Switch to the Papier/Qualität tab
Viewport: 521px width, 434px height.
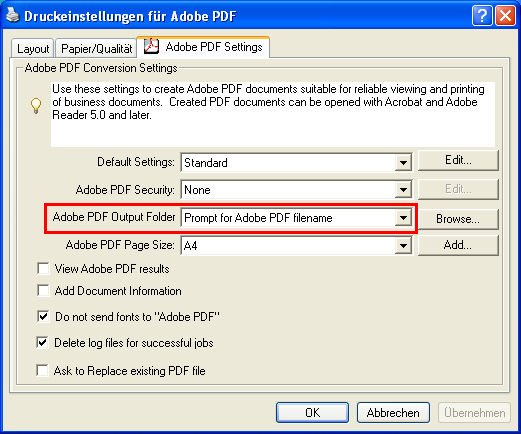(96, 49)
